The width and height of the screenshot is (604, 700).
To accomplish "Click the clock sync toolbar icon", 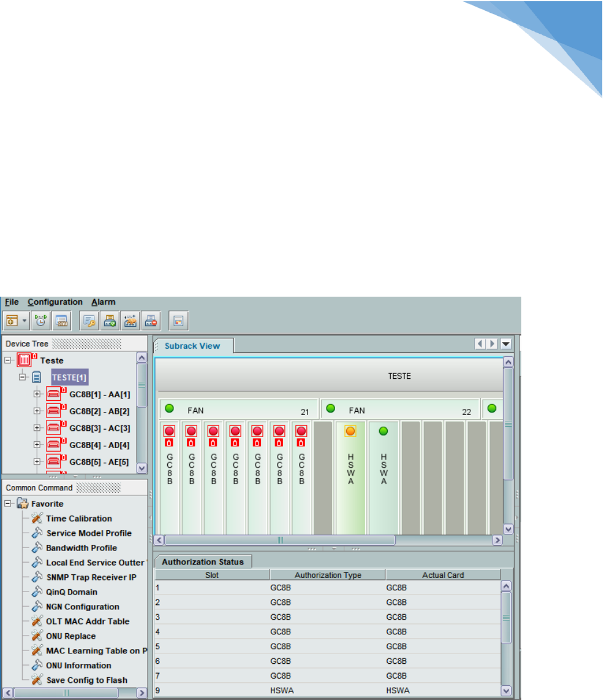I will [41, 320].
